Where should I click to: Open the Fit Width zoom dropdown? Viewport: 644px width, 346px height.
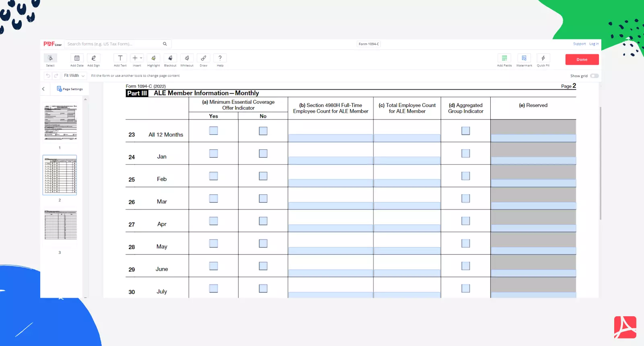[x=74, y=76]
